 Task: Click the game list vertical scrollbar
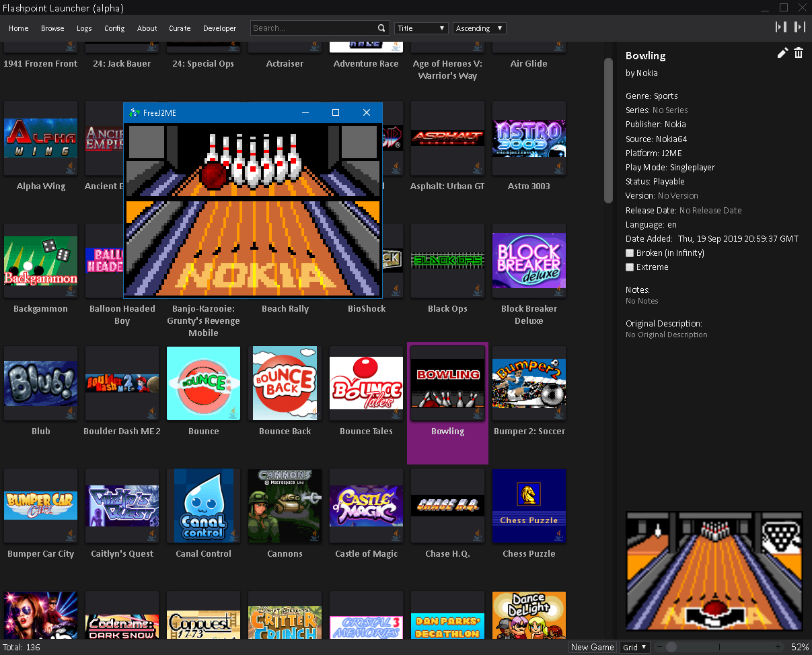pos(608,130)
